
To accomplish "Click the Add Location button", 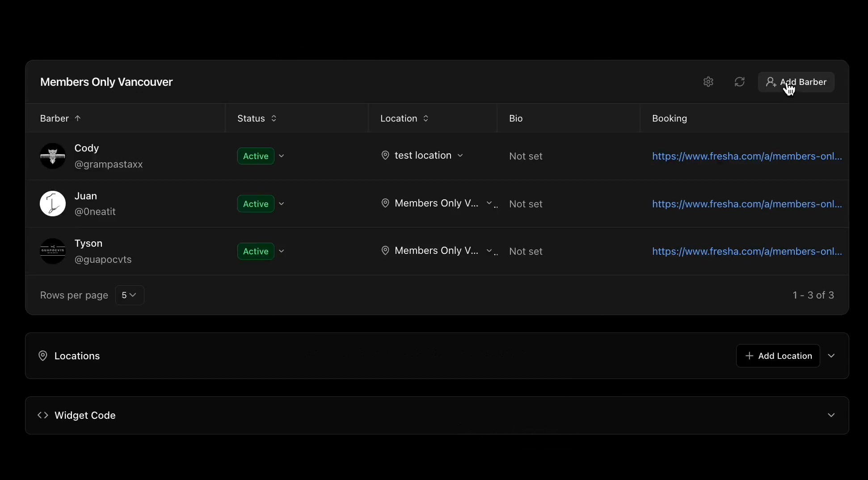I will click(x=778, y=356).
